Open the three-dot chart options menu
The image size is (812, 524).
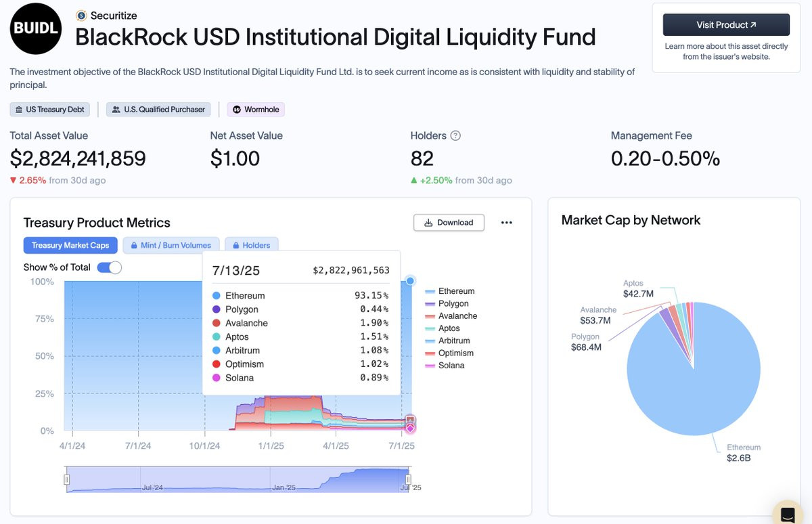pyautogui.click(x=506, y=223)
